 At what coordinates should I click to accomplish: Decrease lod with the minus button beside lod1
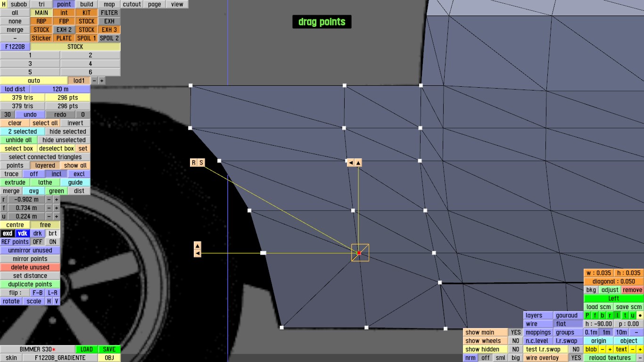click(x=94, y=81)
